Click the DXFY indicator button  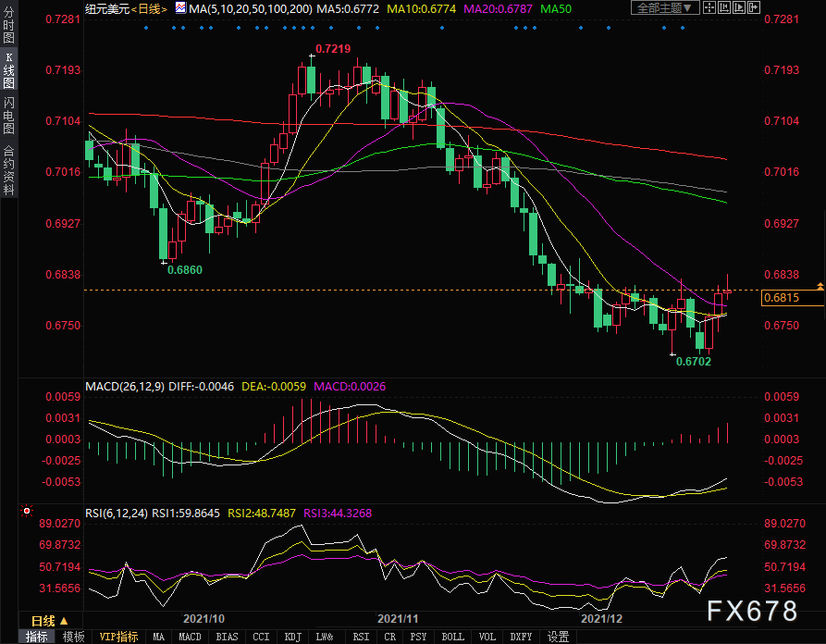coord(522,637)
